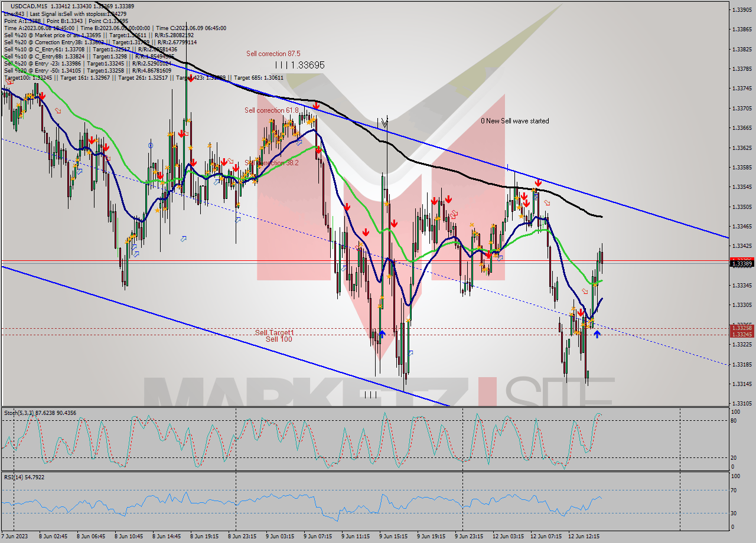Click the 1.33425 price axis label

(x=742, y=246)
